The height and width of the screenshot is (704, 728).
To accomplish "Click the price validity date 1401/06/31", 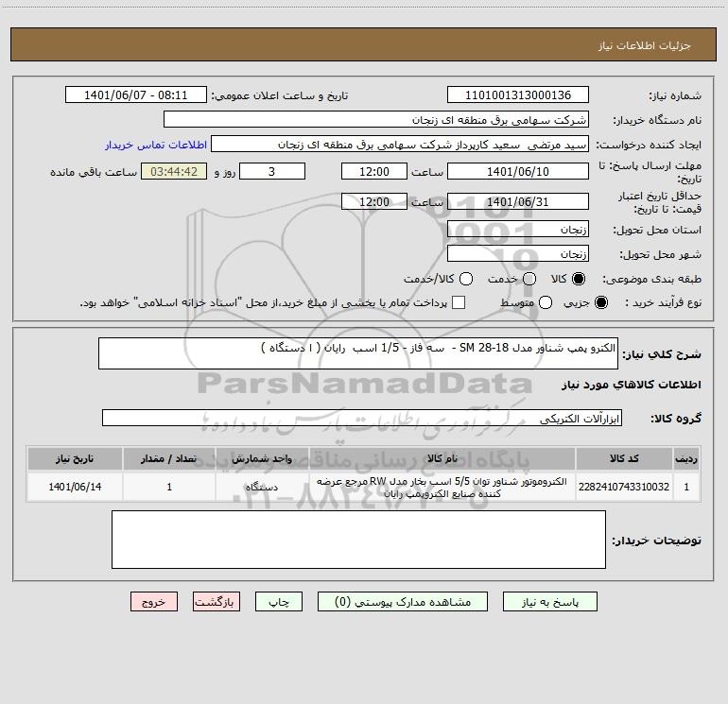I will (x=518, y=201).
